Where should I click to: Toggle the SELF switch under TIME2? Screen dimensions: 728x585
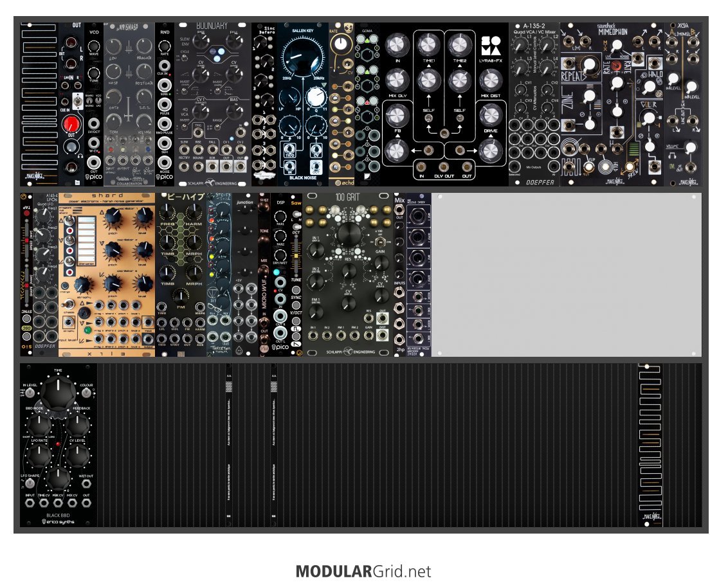tap(460, 118)
